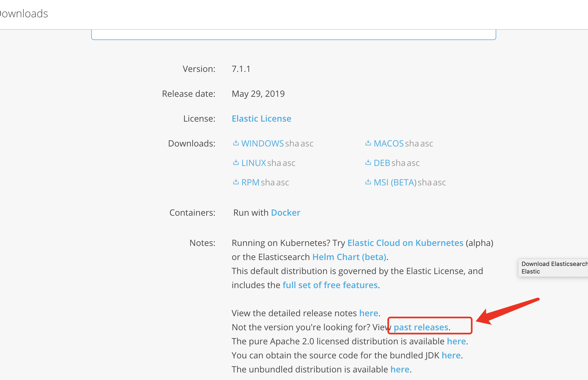Click the DEB download icon
The image size is (588, 380).
tap(368, 162)
